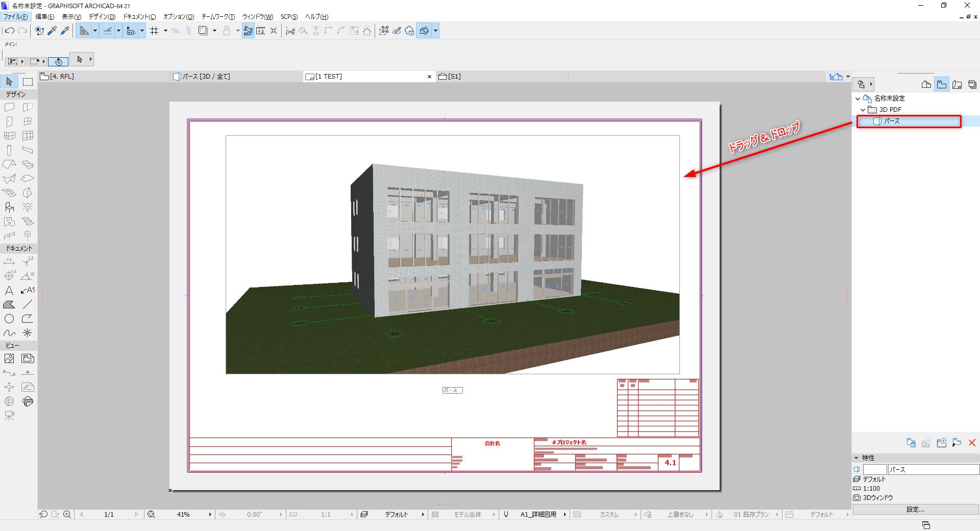Activate the Text tool

click(x=9, y=291)
